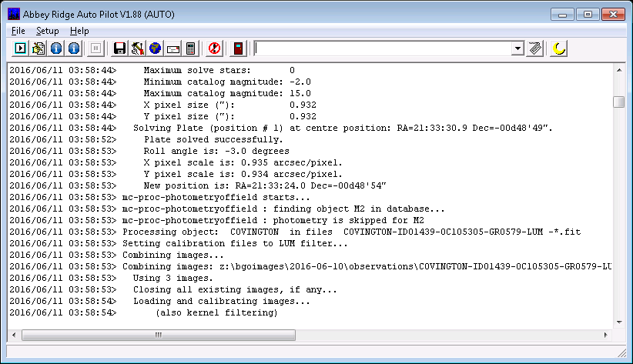Image resolution: width=633 pixels, height=364 pixels.
Task: Click the 'Combining images: z:\bgoimages' path line
Action: pyautogui.click(x=310, y=267)
